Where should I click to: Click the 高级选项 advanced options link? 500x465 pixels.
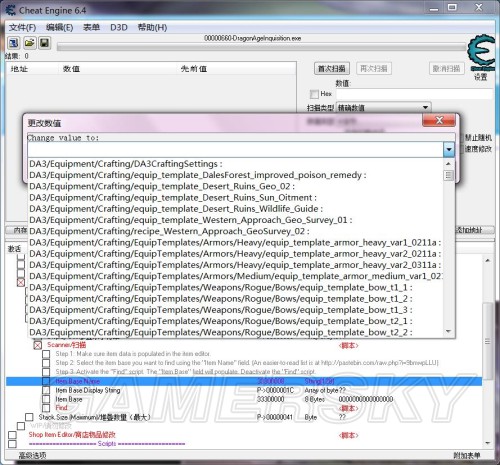pos(32,455)
